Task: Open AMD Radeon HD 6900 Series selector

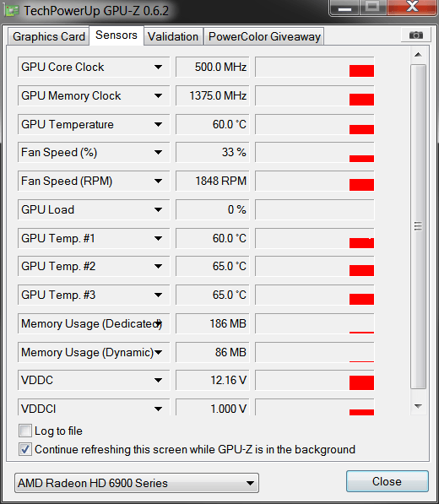Action: 137,483
